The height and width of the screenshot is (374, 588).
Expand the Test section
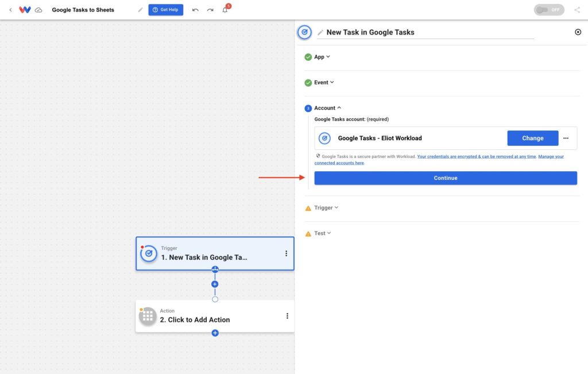point(323,233)
